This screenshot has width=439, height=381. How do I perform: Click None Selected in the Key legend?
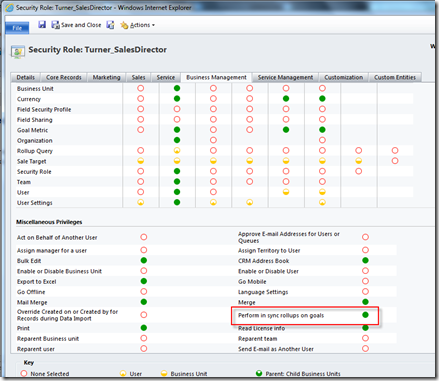tap(45, 374)
